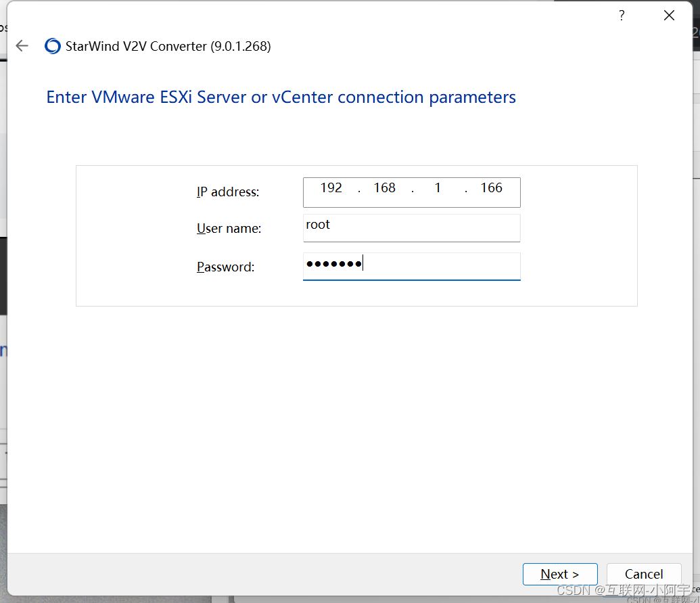Click the StarWind V2V Converter (9.0.1.268) title
700x603 pixels.
[x=168, y=46]
